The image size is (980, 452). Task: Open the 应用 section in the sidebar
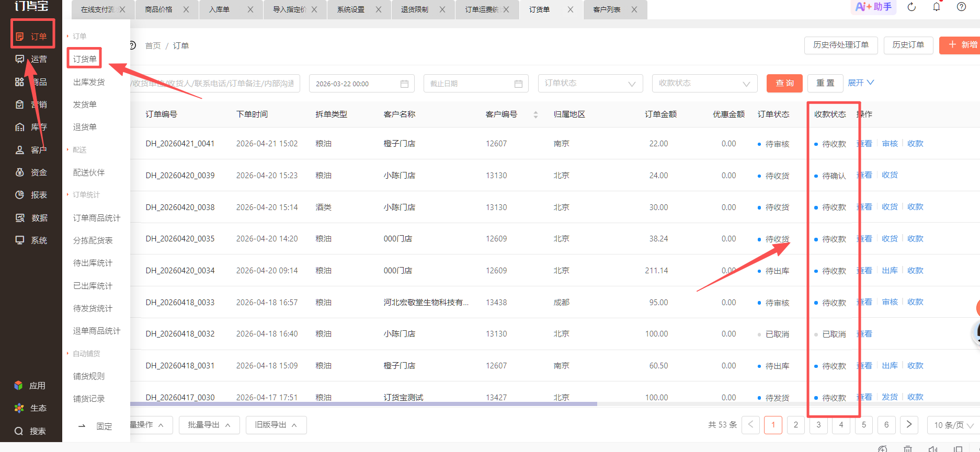click(30, 386)
